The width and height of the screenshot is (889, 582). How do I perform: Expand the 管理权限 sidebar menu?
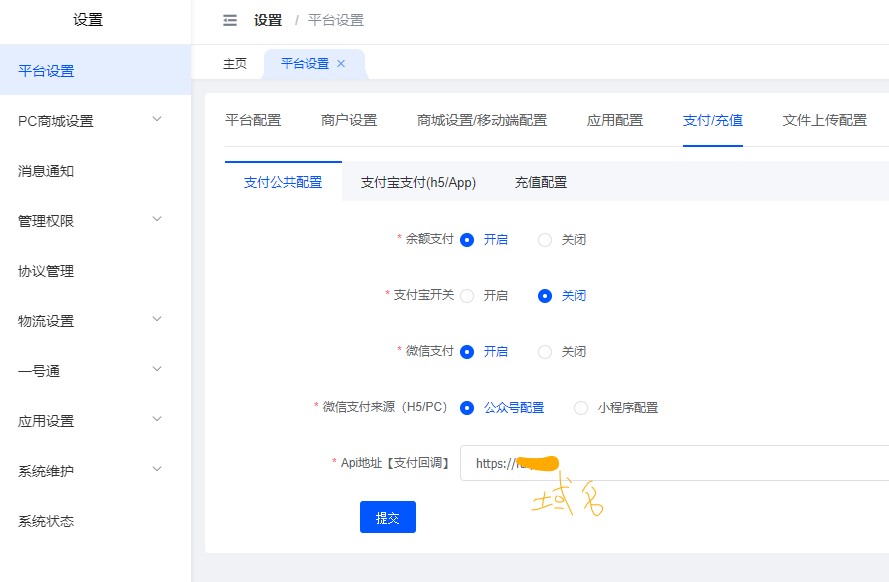pyautogui.click(x=156, y=220)
